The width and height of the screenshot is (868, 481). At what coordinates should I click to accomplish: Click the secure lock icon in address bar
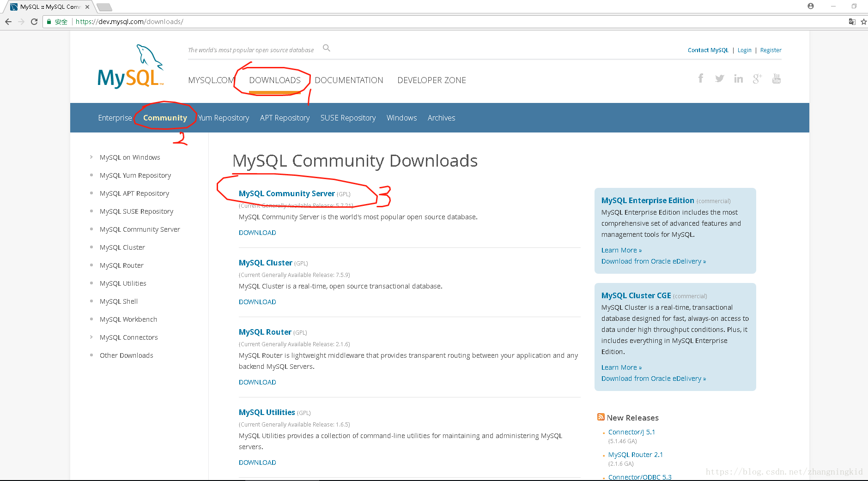point(49,22)
